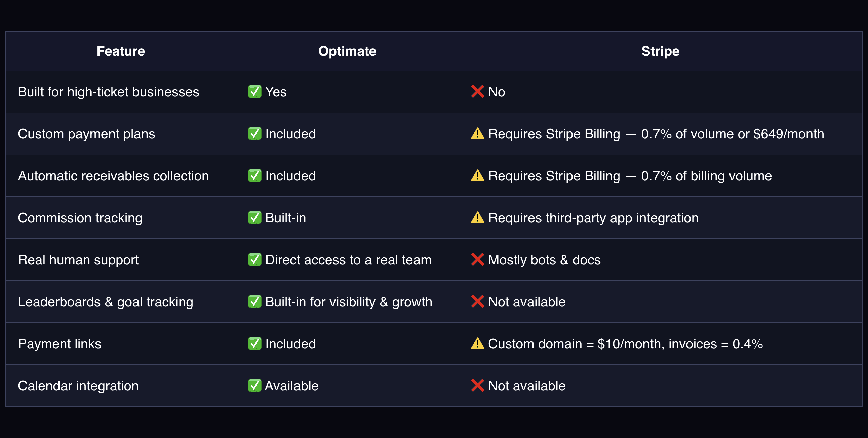The width and height of the screenshot is (868, 438).
Task: Click warning icon beside Custom domain pricing
Action: tap(477, 344)
